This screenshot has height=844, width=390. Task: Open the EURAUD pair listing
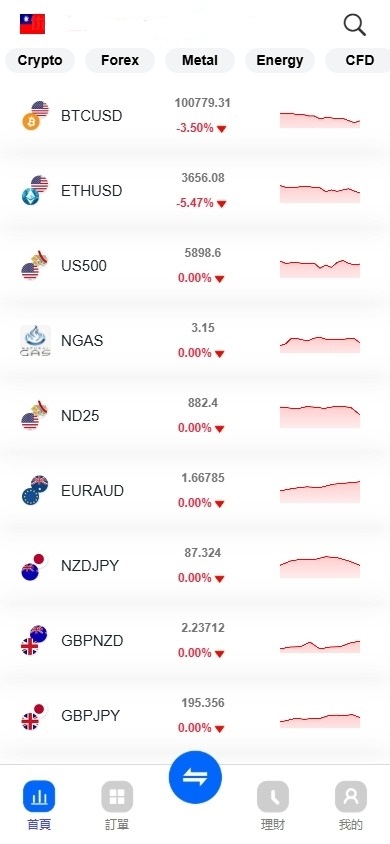tap(195, 491)
